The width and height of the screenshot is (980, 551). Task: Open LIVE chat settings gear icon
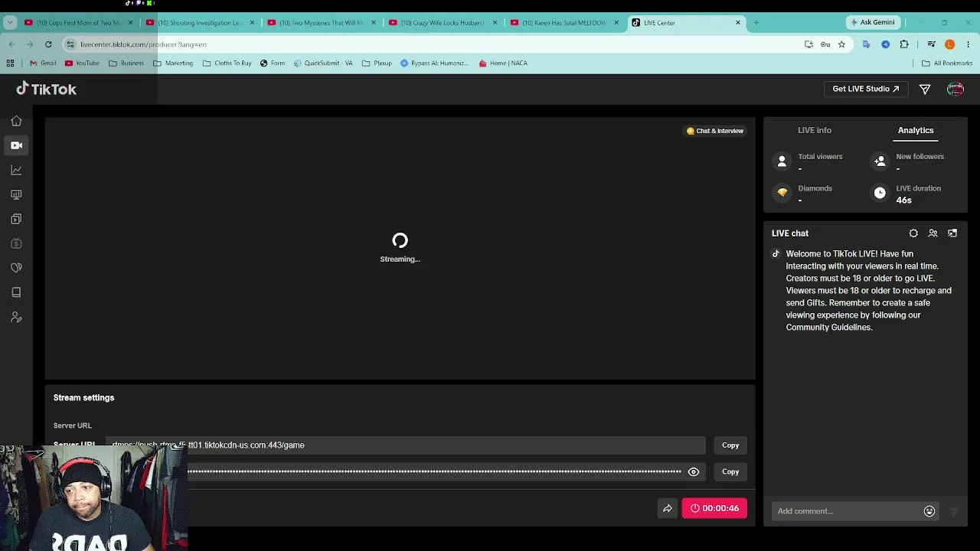tap(913, 233)
